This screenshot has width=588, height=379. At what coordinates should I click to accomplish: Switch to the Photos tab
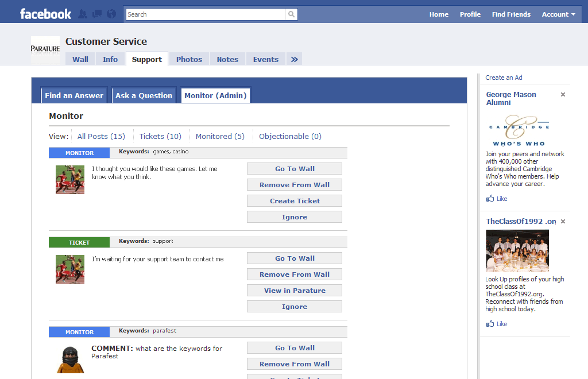pyautogui.click(x=189, y=59)
